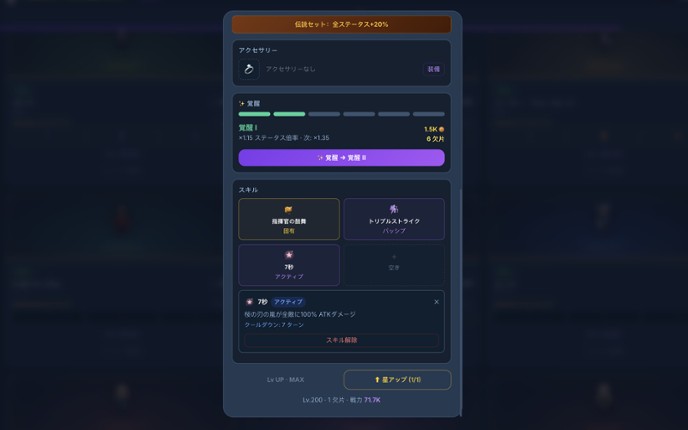
Task: Close the 7秒 skill detail panel
Action: point(437,302)
